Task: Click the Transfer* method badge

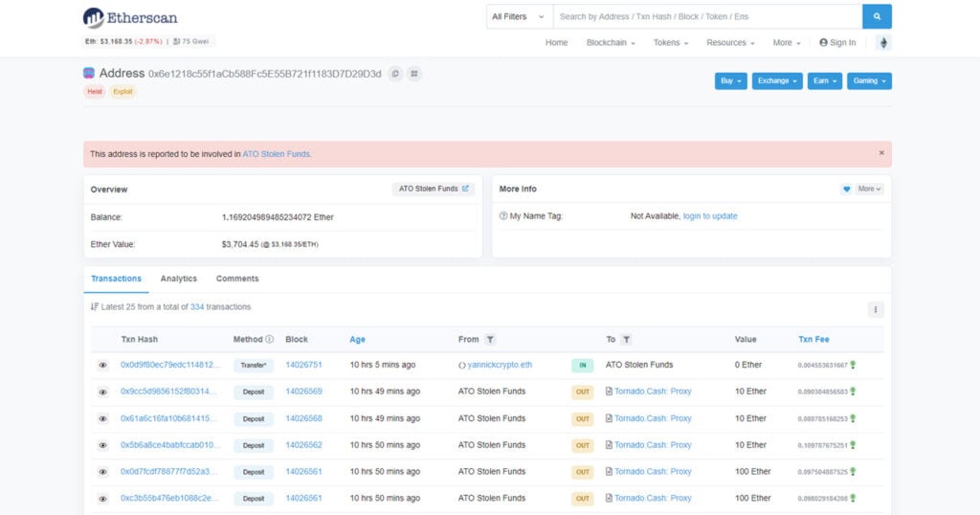Action: tap(253, 366)
